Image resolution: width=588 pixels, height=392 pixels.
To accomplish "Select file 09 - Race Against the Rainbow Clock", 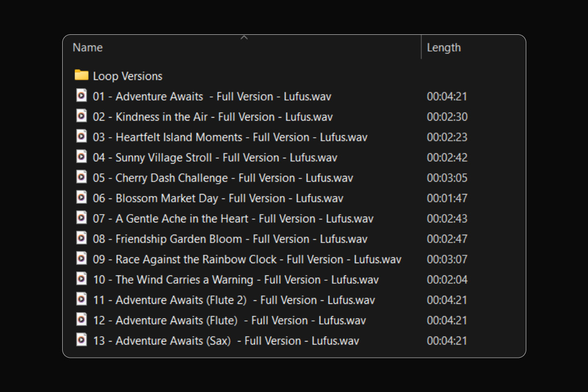I will click(x=247, y=259).
